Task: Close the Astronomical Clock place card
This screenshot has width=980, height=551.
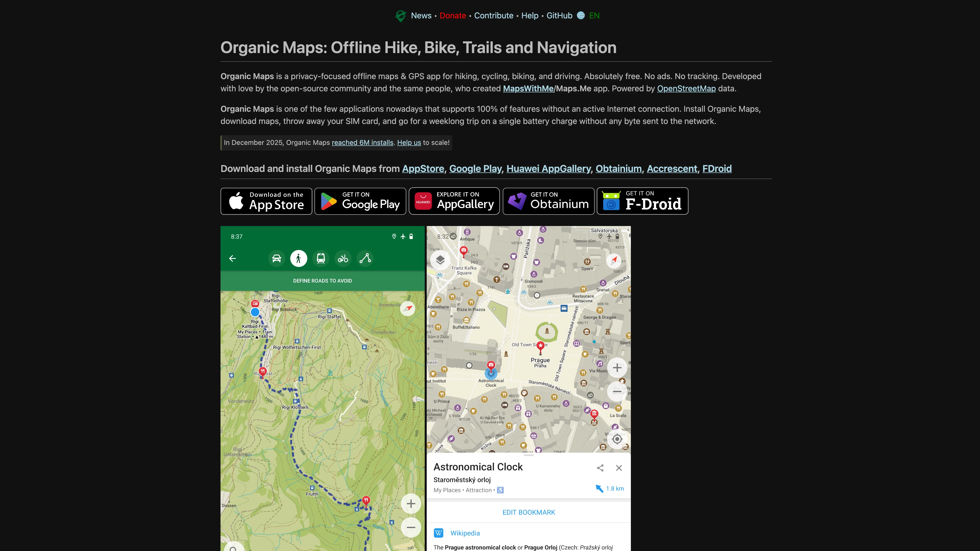Action: pos(619,468)
